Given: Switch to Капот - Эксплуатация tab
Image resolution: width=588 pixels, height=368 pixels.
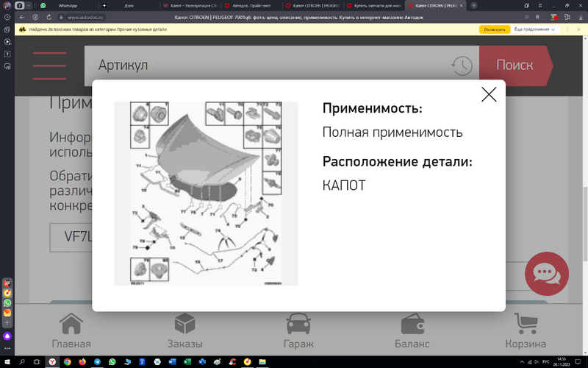Looking at the screenshot, I should click(190, 6).
